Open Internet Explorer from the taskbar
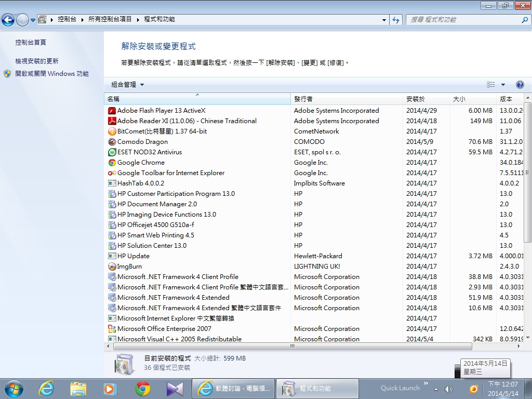Viewport: 532px width, 399px height. [x=47, y=388]
